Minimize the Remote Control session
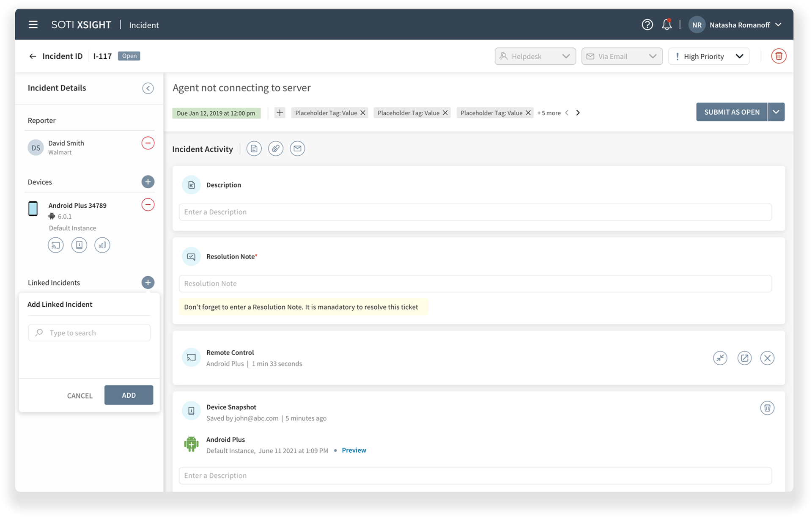Viewport: 812px width, 517px height. [x=720, y=358]
